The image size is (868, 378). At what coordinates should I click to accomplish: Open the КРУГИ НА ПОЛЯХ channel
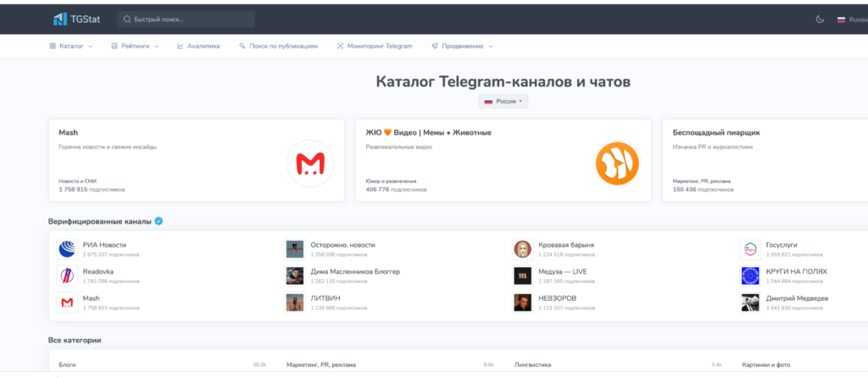coord(797,271)
